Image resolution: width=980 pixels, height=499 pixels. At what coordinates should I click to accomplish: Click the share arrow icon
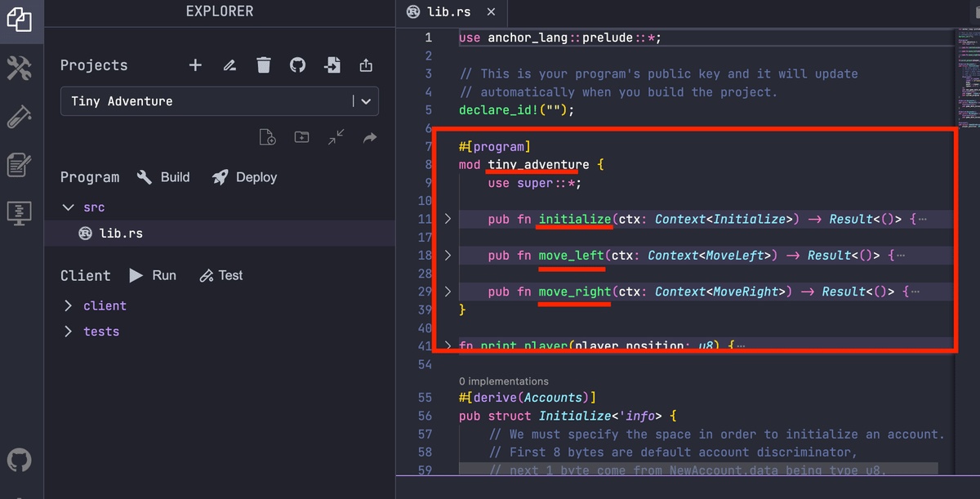(370, 137)
